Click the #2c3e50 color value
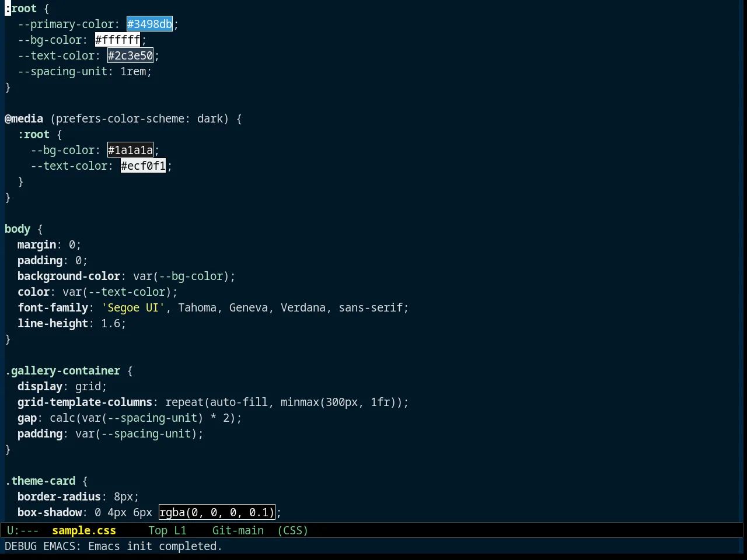This screenshot has width=747, height=560. coord(130,55)
